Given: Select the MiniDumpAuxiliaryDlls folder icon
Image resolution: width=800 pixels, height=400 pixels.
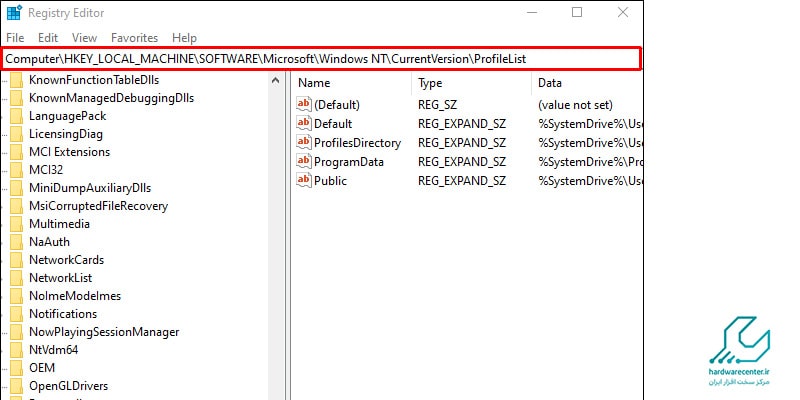Looking at the screenshot, I should point(17,188).
